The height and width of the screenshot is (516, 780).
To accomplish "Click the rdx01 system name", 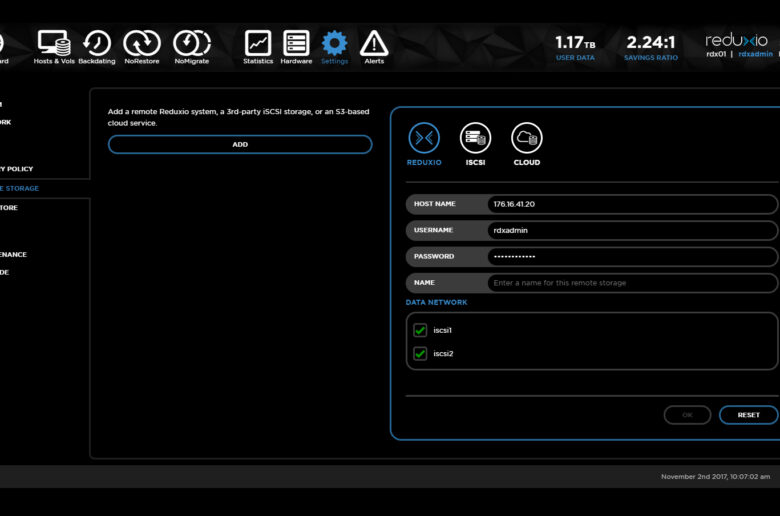I will click(716, 54).
